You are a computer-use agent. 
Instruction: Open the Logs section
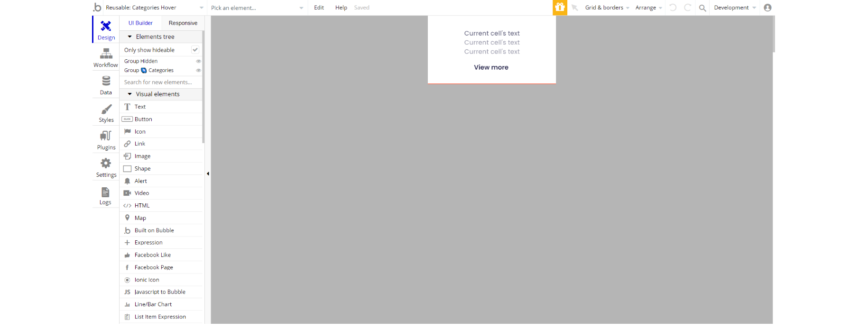106,196
